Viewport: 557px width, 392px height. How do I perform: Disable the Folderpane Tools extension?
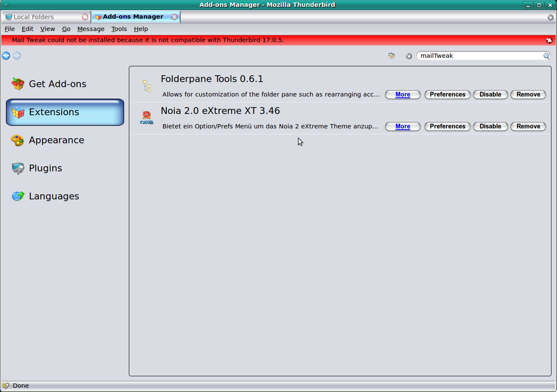click(490, 95)
